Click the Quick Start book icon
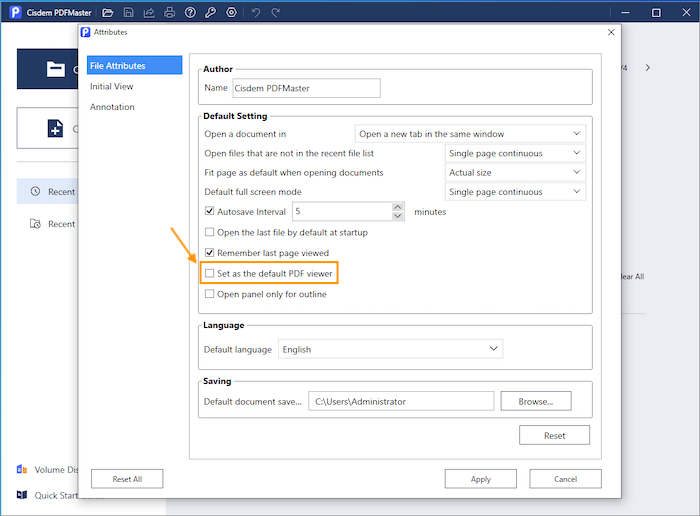The width and height of the screenshot is (700, 516). (21, 495)
